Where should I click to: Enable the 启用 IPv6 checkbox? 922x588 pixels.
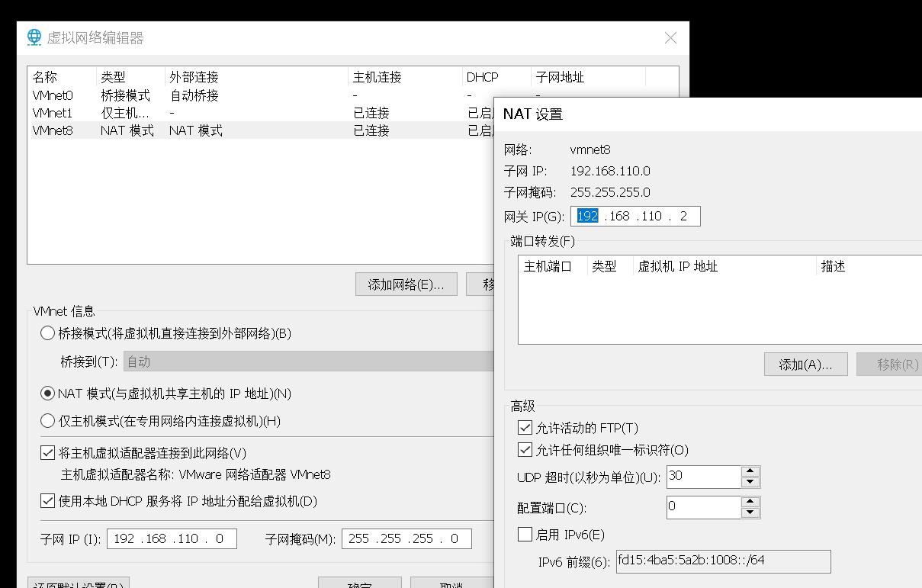coord(525,534)
